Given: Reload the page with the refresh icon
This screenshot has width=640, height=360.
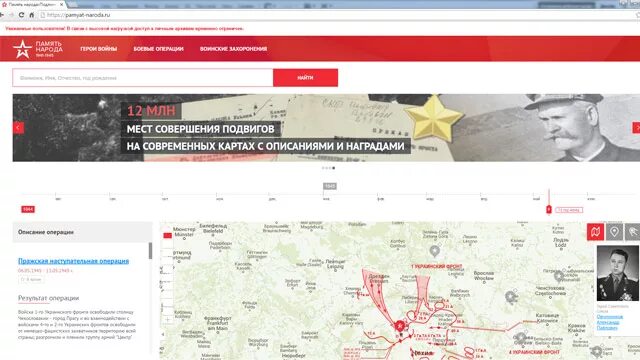Looking at the screenshot, I should point(21,15).
